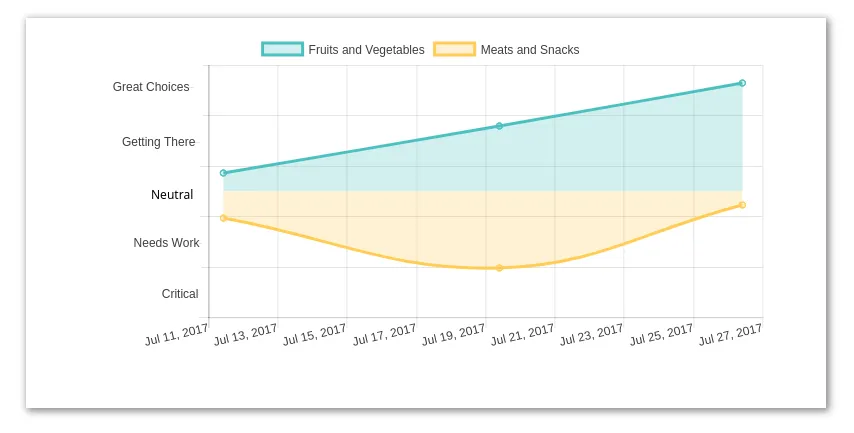Image resolution: width=854 pixels, height=433 pixels.
Task: Click the Getting There axis label
Action: pos(159,142)
